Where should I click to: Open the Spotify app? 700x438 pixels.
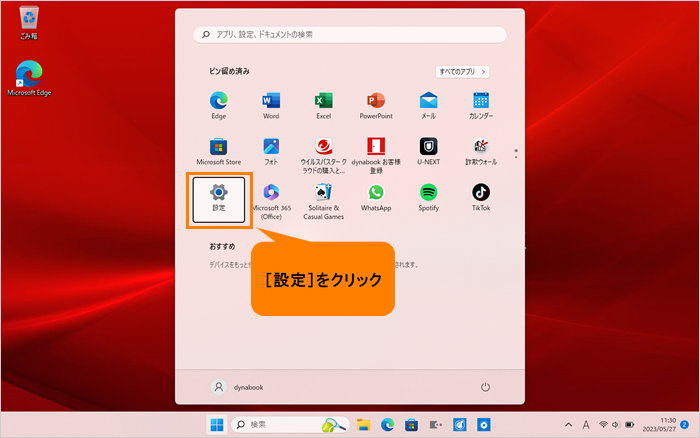[429, 198]
